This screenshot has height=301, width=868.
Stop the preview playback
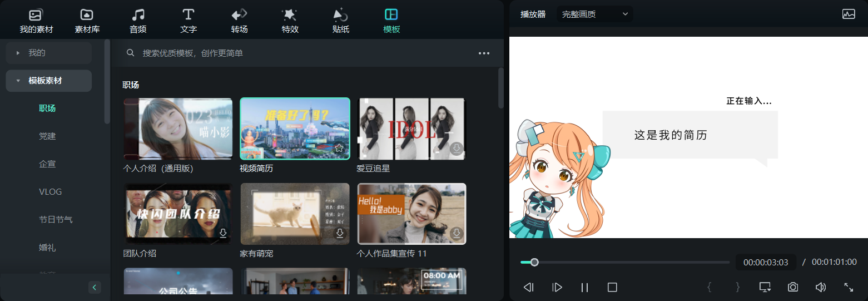click(x=612, y=287)
